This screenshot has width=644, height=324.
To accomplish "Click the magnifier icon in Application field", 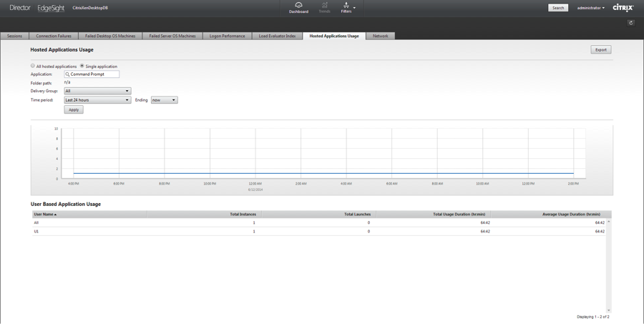I will tap(67, 74).
